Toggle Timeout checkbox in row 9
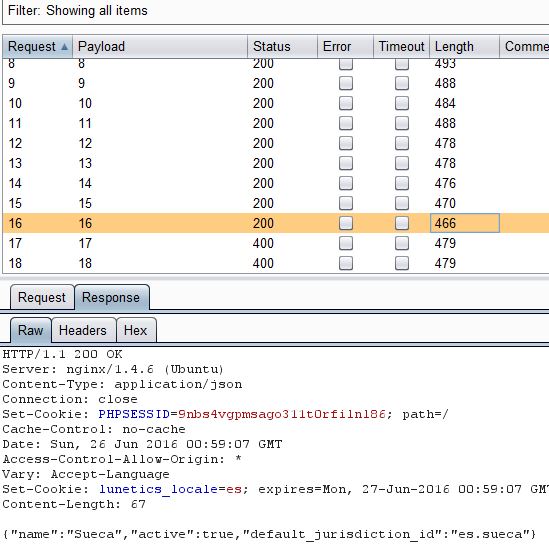Screen dimensions: 549x554 [x=402, y=83]
